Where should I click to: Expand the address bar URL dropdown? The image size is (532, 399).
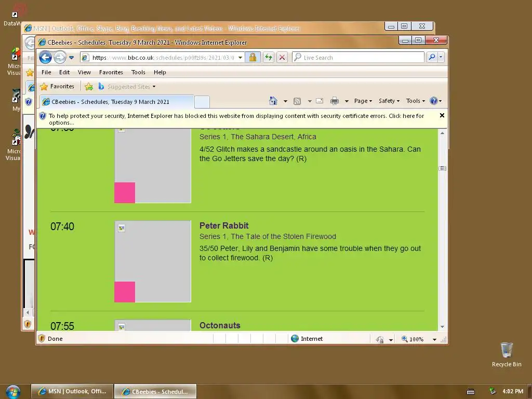[240, 58]
